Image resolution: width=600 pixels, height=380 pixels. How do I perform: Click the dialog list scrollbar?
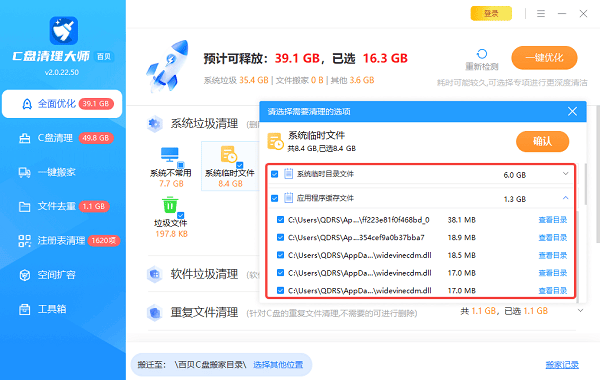click(585, 184)
